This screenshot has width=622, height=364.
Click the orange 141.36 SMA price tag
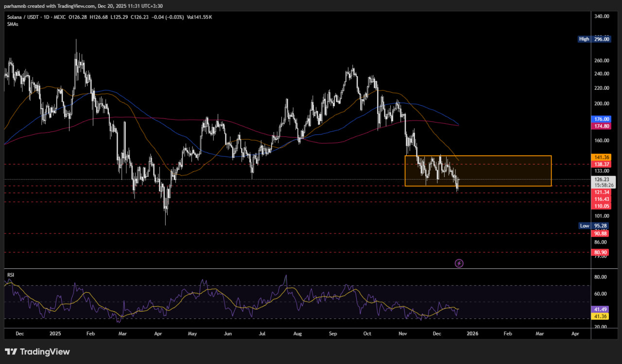(x=602, y=157)
